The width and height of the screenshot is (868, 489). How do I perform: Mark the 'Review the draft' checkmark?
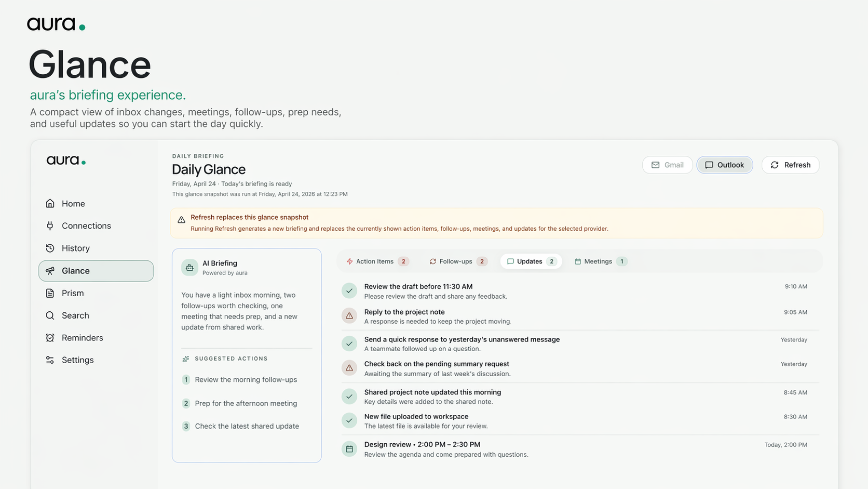point(349,291)
